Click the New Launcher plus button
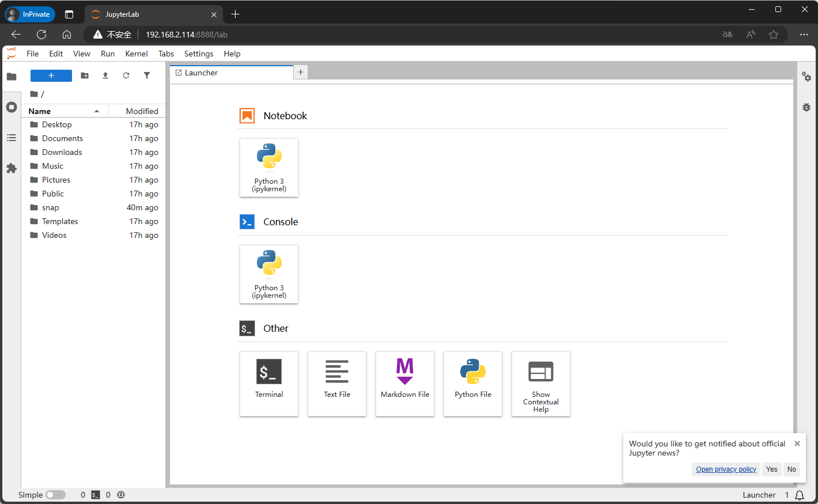818x504 pixels. (x=51, y=75)
